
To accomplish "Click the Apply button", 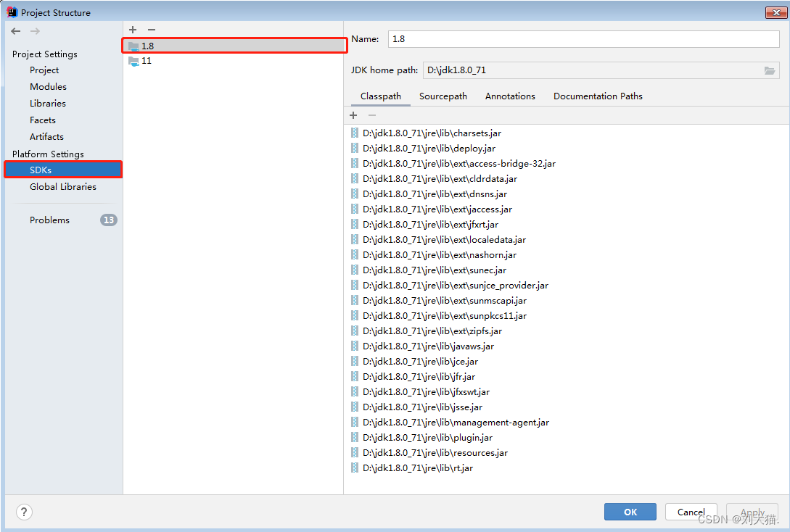I will click(752, 512).
